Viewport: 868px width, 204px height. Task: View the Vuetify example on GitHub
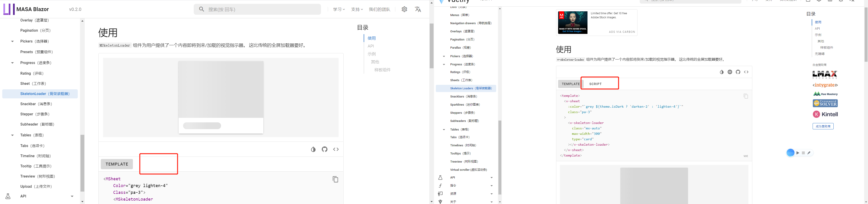pyautogui.click(x=738, y=72)
